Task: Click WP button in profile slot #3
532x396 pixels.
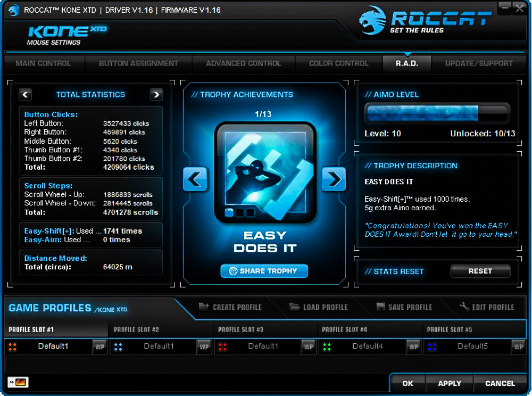Action: (309, 347)
